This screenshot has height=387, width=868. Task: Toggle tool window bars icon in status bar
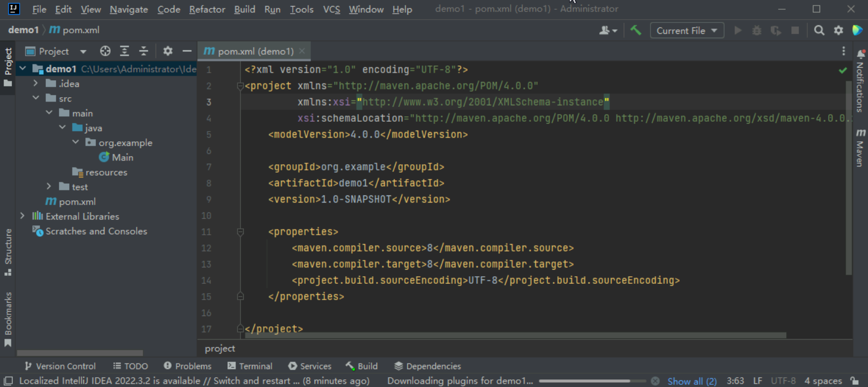point(8,381)
